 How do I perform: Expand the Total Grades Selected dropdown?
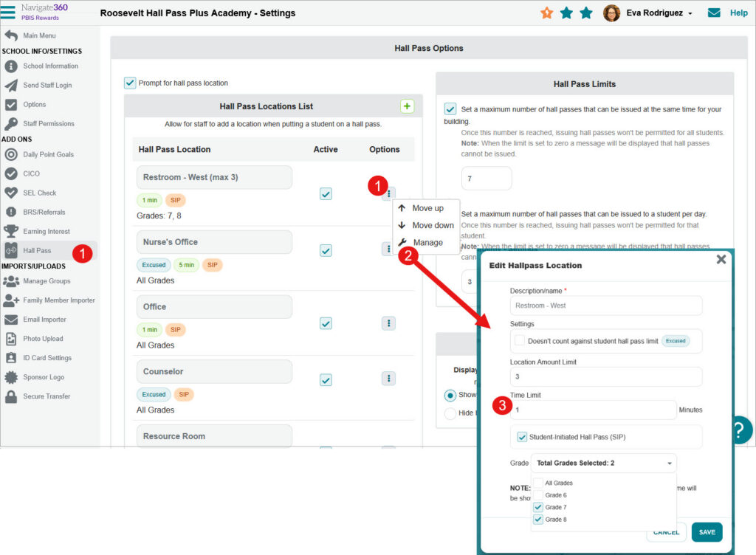pyautogui.click(x=603, y=463)
